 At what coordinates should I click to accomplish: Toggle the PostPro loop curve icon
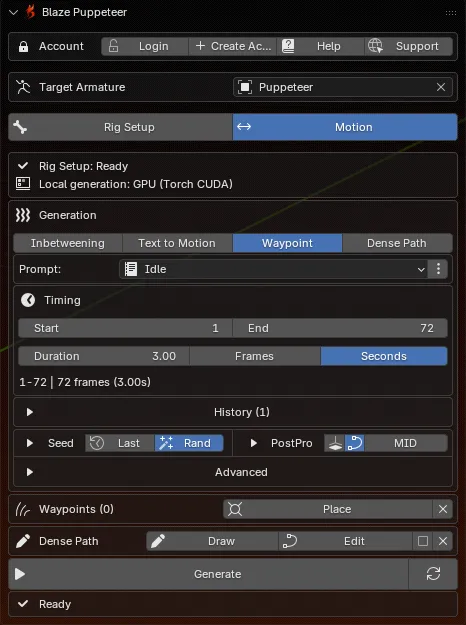pyautogui.click(x=355, y=443)
